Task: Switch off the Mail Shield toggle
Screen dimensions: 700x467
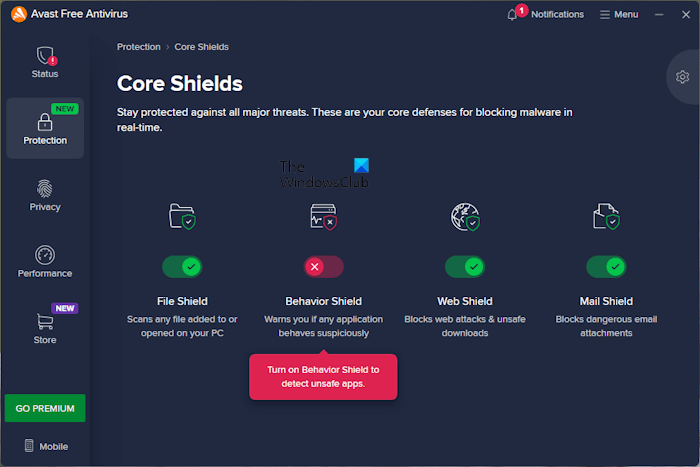Action: (606, 267)
